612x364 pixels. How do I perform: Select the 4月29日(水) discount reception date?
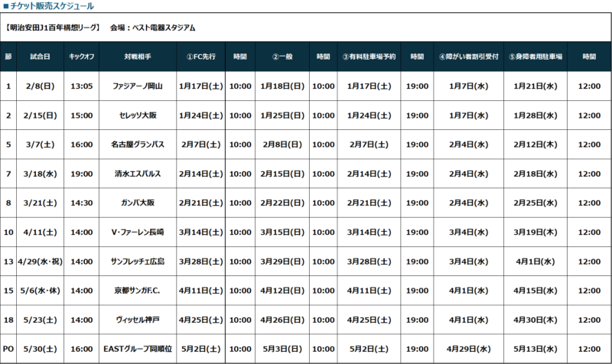(x=468, y=349)
